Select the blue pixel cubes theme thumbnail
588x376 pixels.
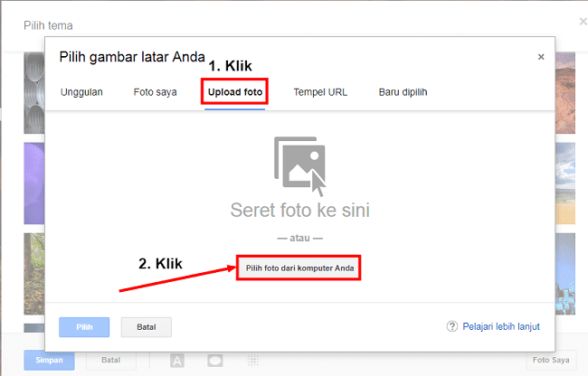[565, 274]
